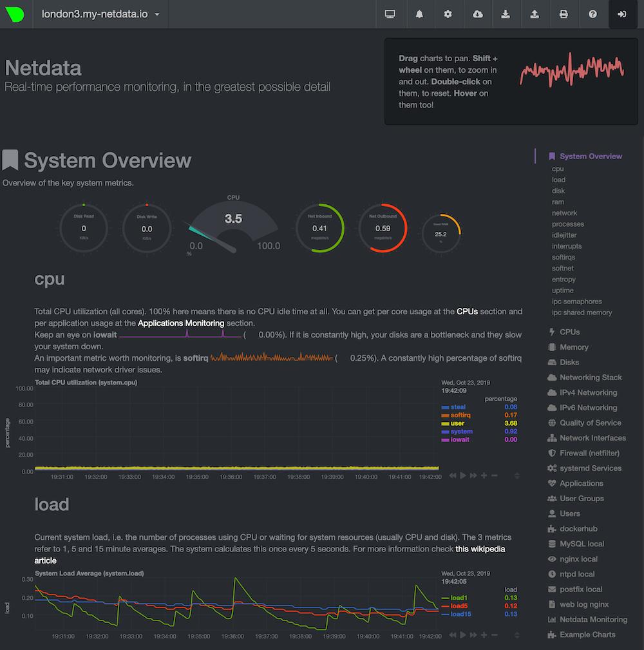Jump to network subsection in sidebar

[x=564, y=213]
